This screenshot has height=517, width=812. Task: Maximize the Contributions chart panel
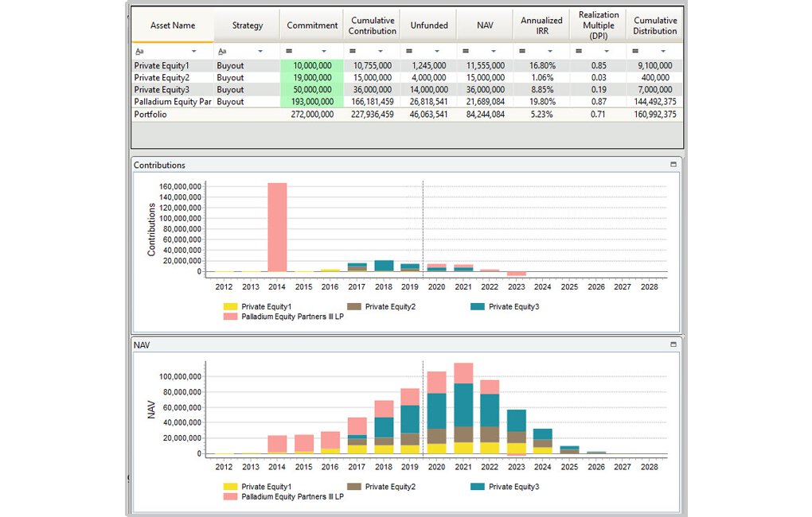pyautogui.click(x=673, y=165)
